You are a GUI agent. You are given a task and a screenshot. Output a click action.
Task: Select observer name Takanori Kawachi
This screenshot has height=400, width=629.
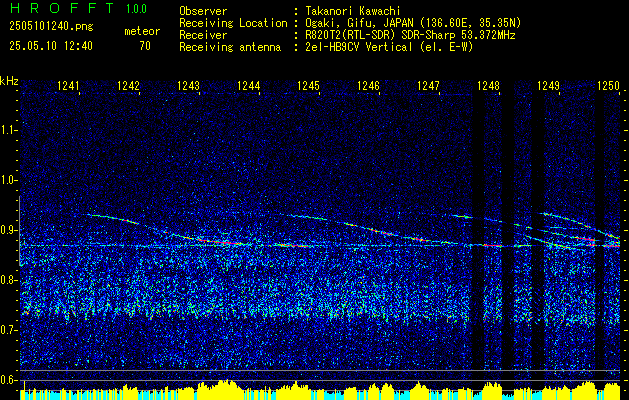point(353,11)
